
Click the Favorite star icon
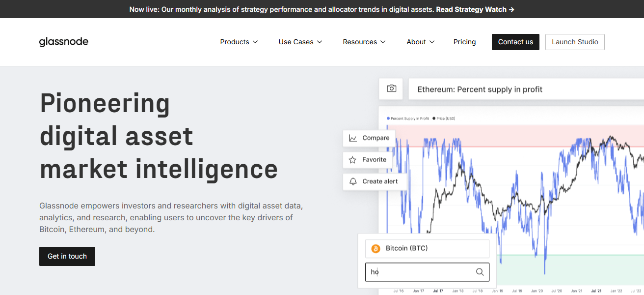tap(352, 160)
